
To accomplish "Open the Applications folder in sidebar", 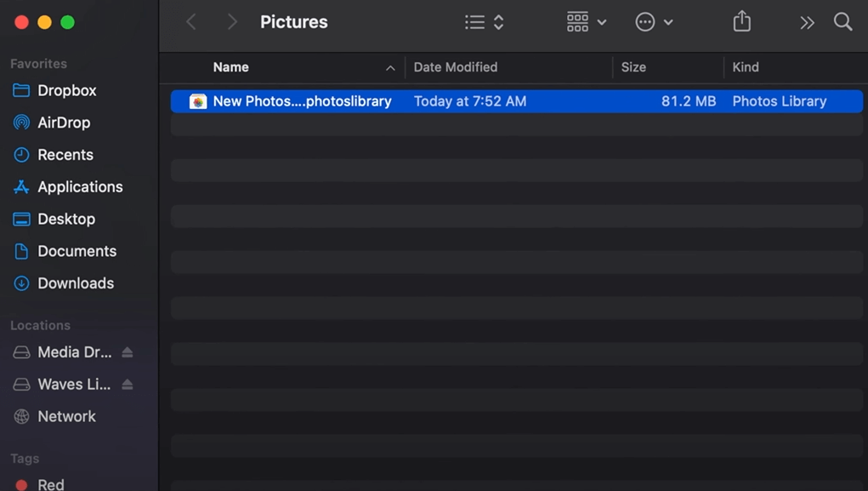I will (x=80, y=186).
